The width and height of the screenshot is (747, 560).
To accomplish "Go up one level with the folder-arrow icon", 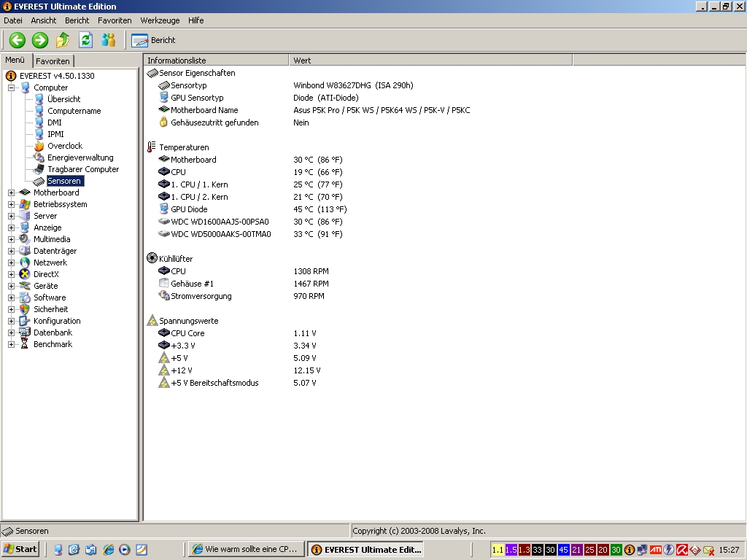I will pos(63,40).
